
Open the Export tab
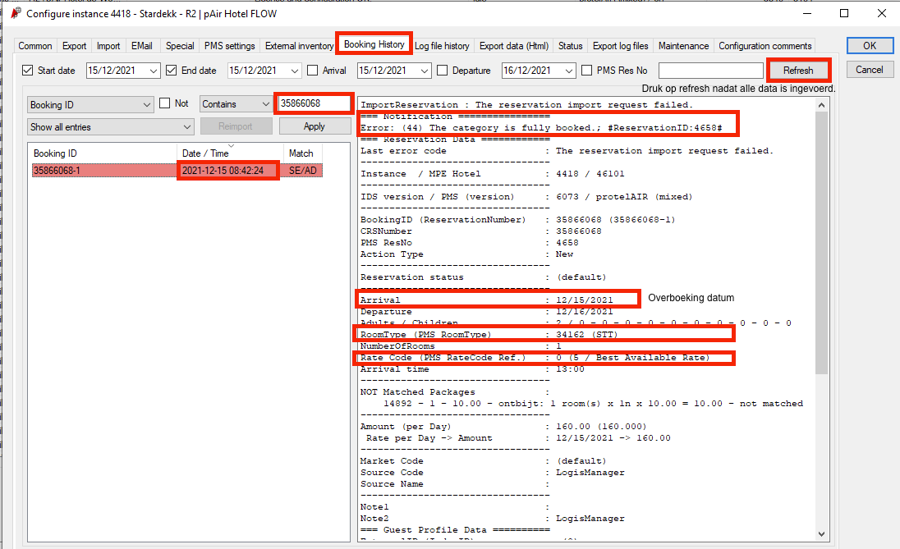74,46
